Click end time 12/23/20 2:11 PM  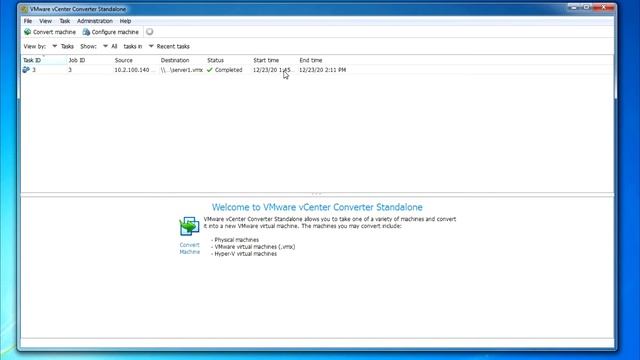(322, 70)
